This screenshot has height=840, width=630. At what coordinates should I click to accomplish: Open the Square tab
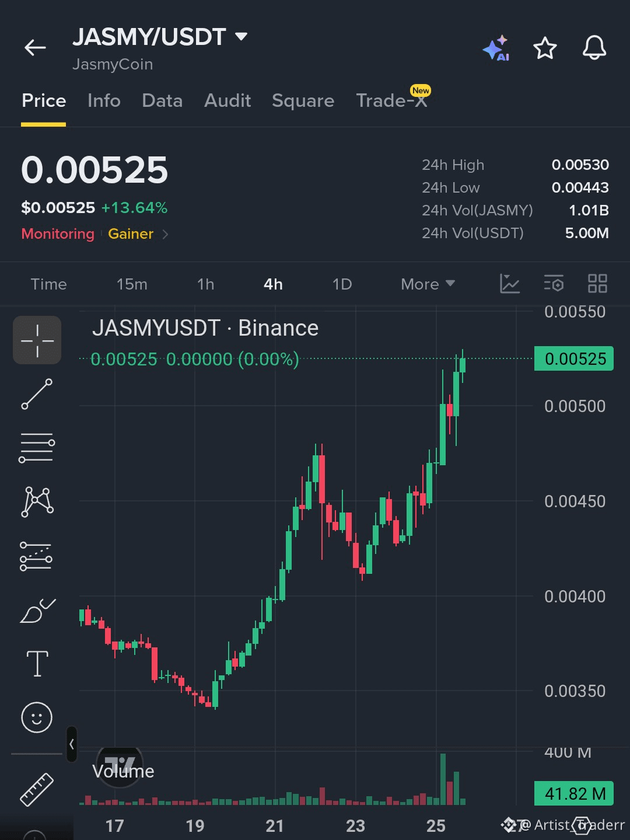click(x=303, y=100)
